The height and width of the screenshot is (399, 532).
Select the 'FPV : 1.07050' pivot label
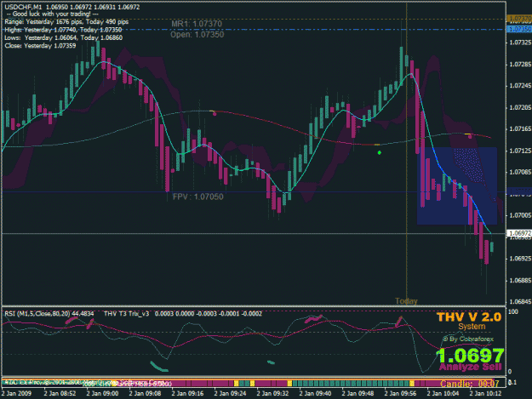click(197, 197)
